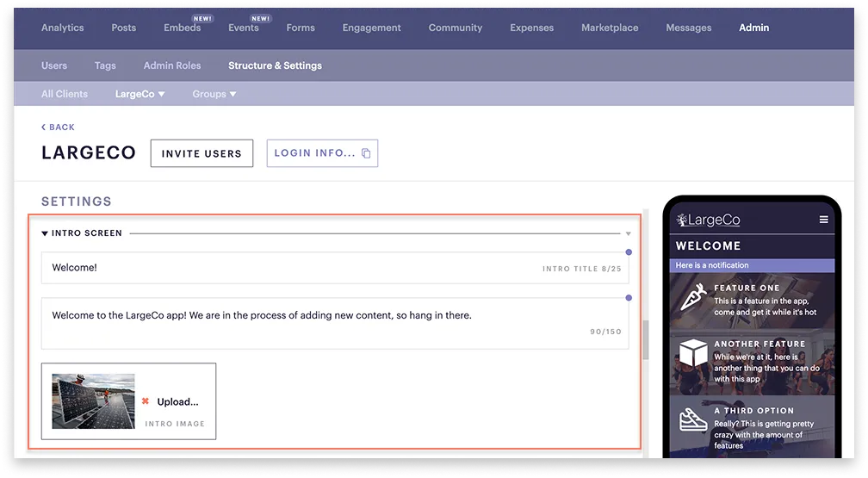Click the LARGECO page title
This screenshot has height=478, width=868.
(x=89, y=152)
